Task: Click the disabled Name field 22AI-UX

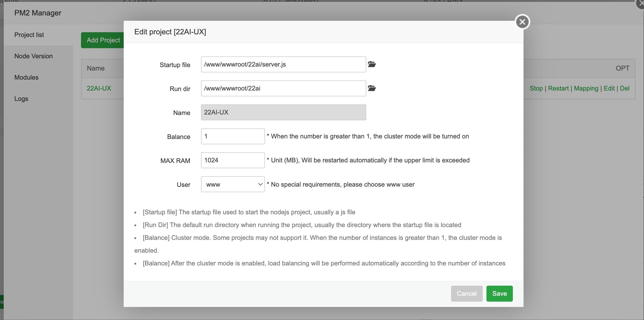Action: (x=283, y=112)
